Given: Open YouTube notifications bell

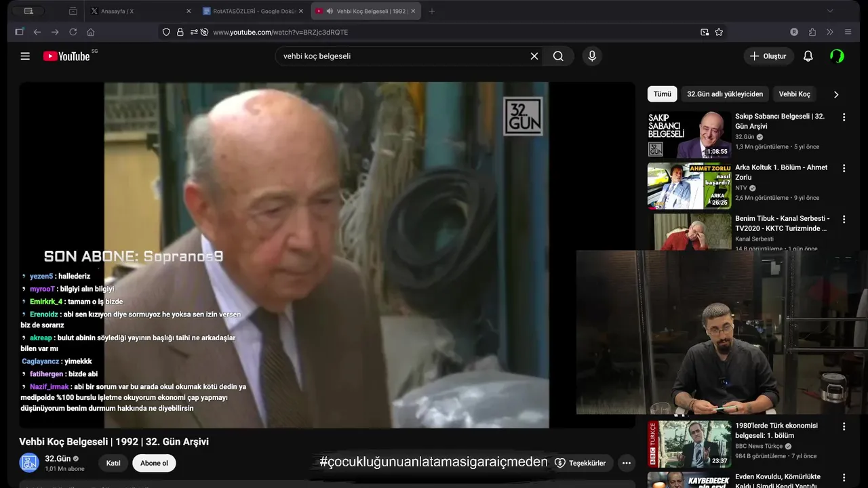Looking at the screenshot, I should click(808, 56).
